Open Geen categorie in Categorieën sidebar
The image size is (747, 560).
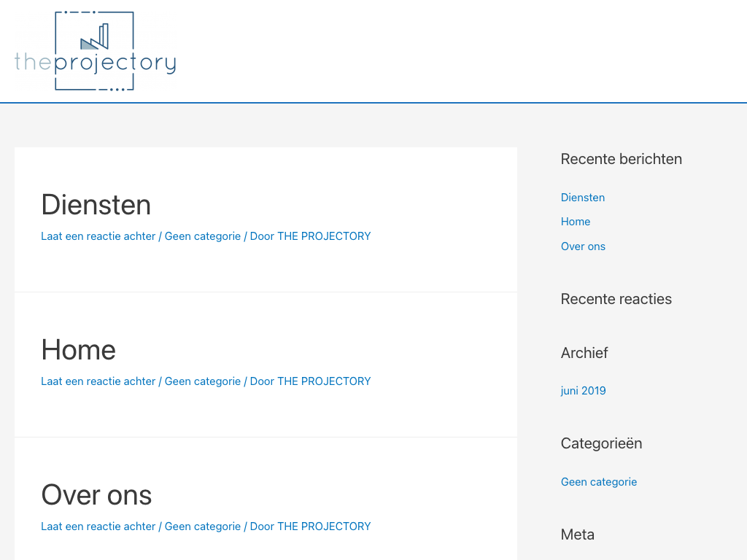tap(599, 482)
